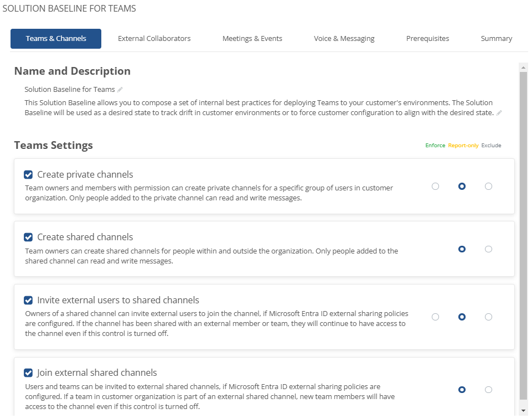This screenshot has width=532, height=419.
Task: Select Exclude for Invite external users
Action: 488,317
